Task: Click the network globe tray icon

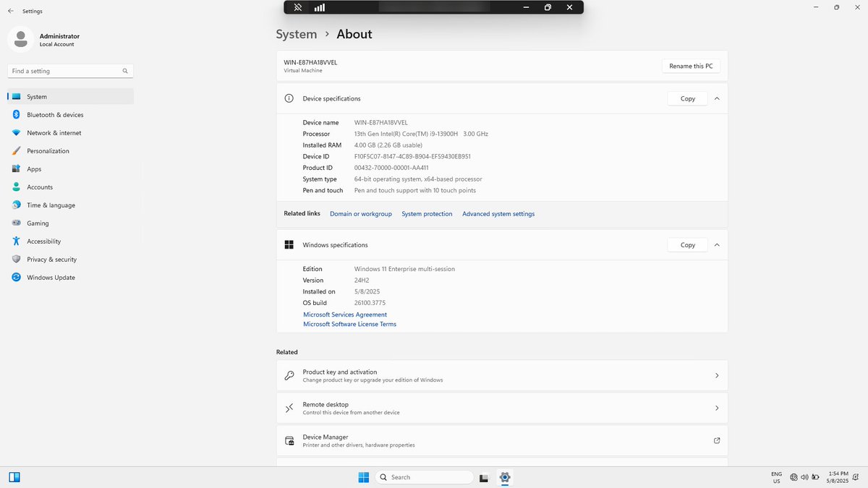Action: pyautogui.click(x=794, y=477)
